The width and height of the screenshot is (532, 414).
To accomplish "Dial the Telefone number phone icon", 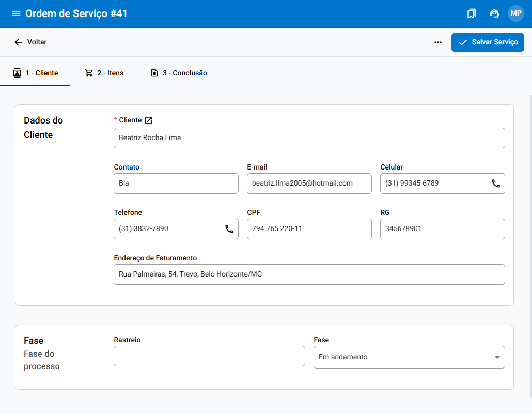I will tap(229, 229).
